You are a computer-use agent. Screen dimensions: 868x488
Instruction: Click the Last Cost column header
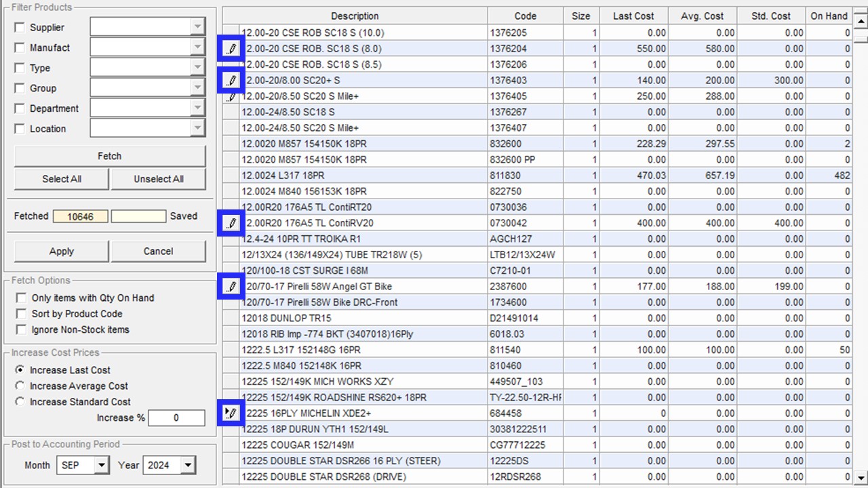click(x=633, y=16)
